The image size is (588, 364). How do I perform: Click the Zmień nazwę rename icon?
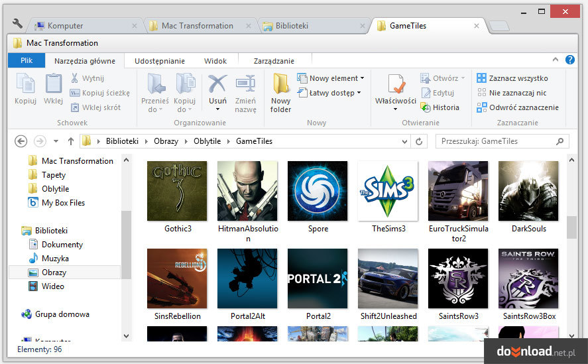tap(245, 84)
